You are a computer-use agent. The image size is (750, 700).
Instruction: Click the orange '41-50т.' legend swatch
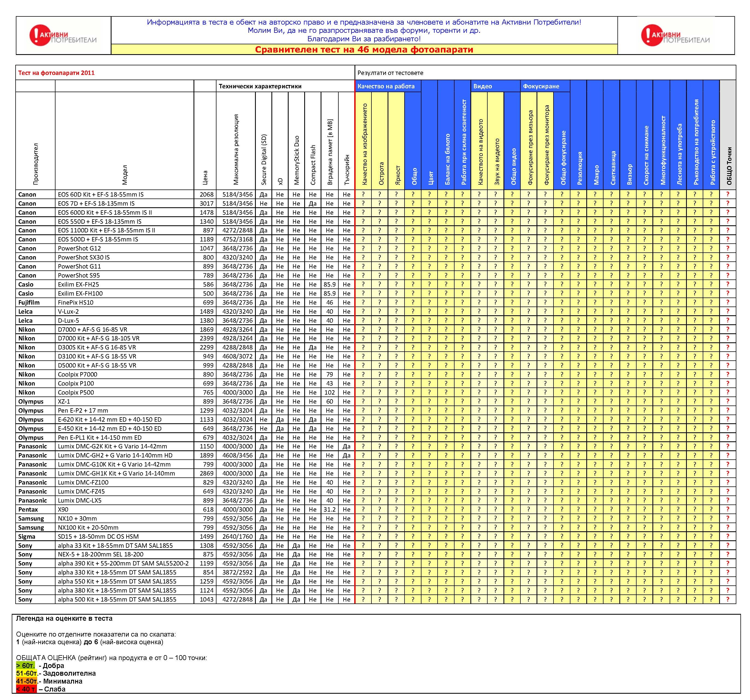click(x=27, y=681)
